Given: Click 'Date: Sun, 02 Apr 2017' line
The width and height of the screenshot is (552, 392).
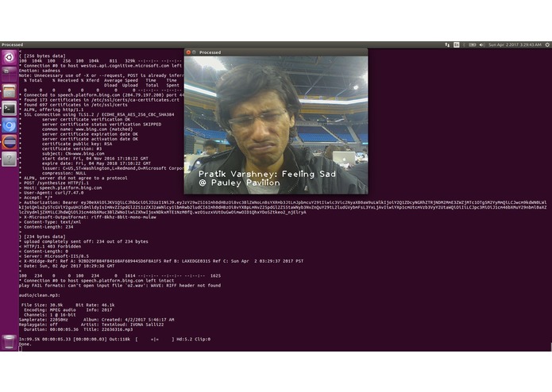Looking at the screenshot, I should pos(67,266).
